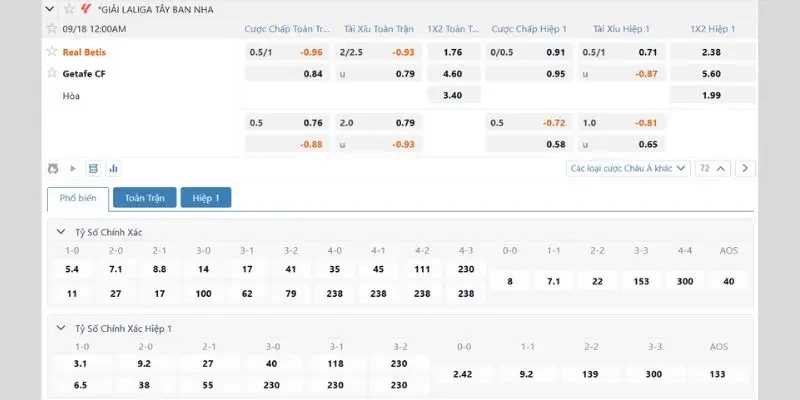800x400 pixels.
Task: Bet over 2/2.5 full match at -0.93
Action: [379, 52]
